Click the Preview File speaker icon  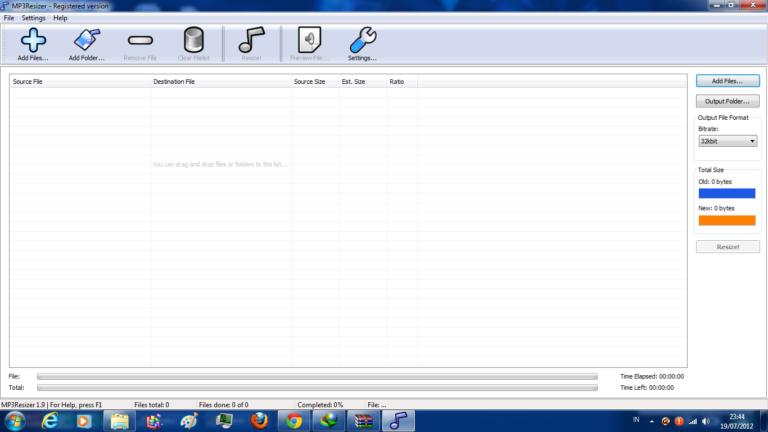pos(309,40)
